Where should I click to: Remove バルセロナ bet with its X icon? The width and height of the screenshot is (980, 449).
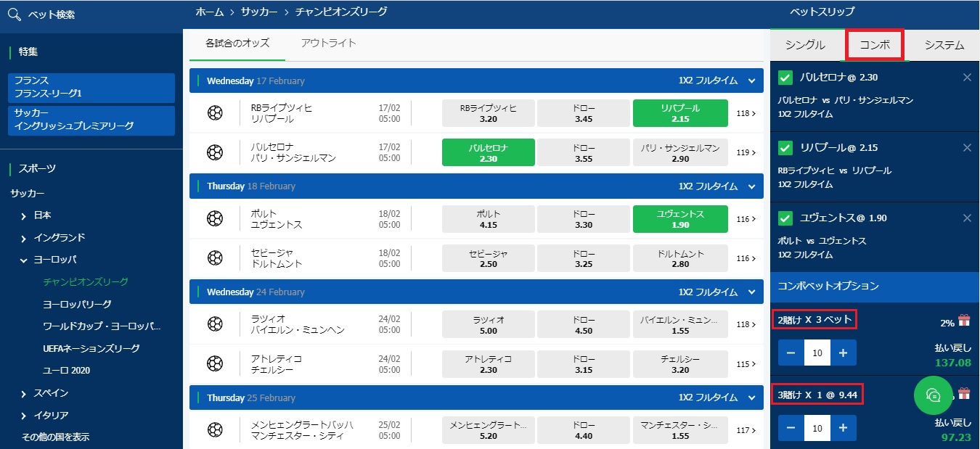point(966,78)
